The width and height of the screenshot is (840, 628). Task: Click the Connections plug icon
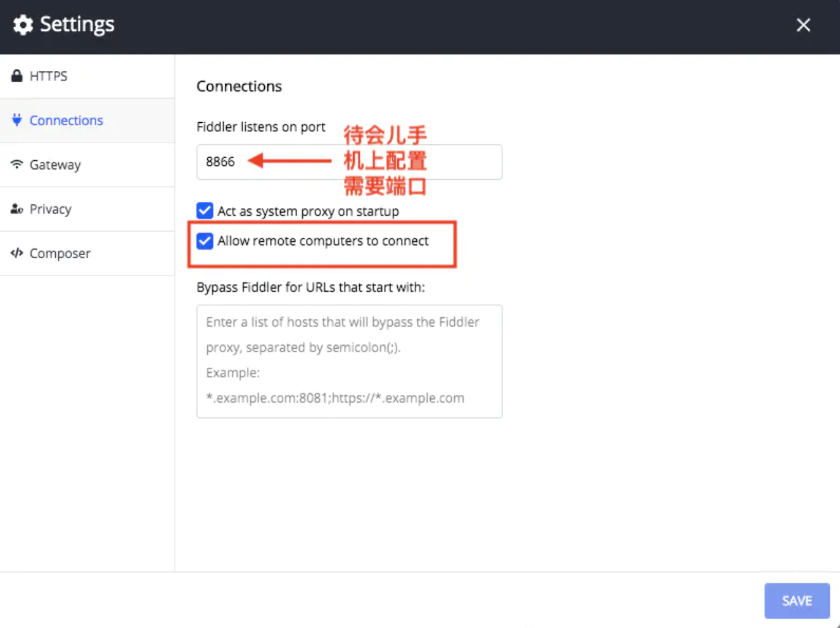[x=17, y=120]
